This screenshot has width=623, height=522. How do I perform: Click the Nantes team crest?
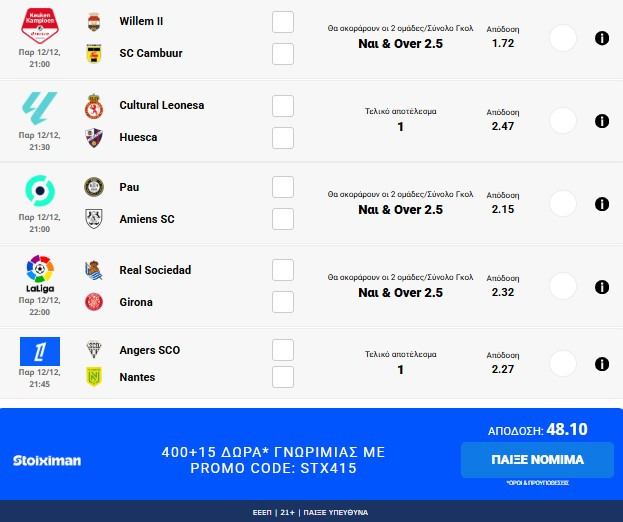coord(94,378)
